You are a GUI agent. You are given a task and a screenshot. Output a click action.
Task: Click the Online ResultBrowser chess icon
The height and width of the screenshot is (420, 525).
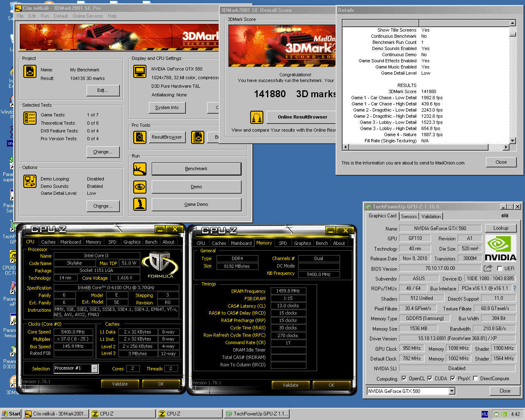click(257, 117)
